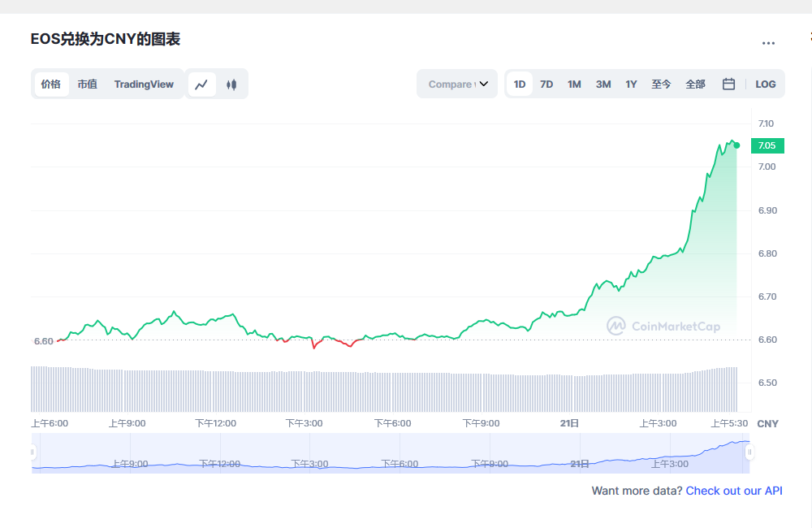Click the right handle of range slider
Screen dimensions: 812x528
(x=749, y=452)
